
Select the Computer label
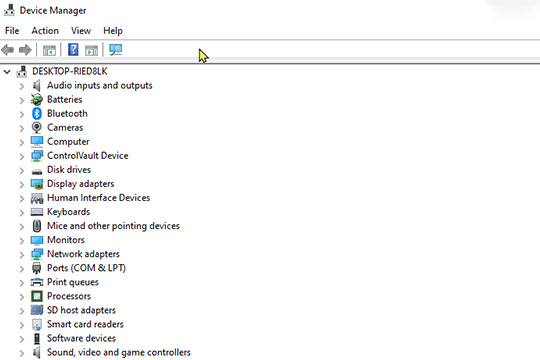[x=68, y=142]
